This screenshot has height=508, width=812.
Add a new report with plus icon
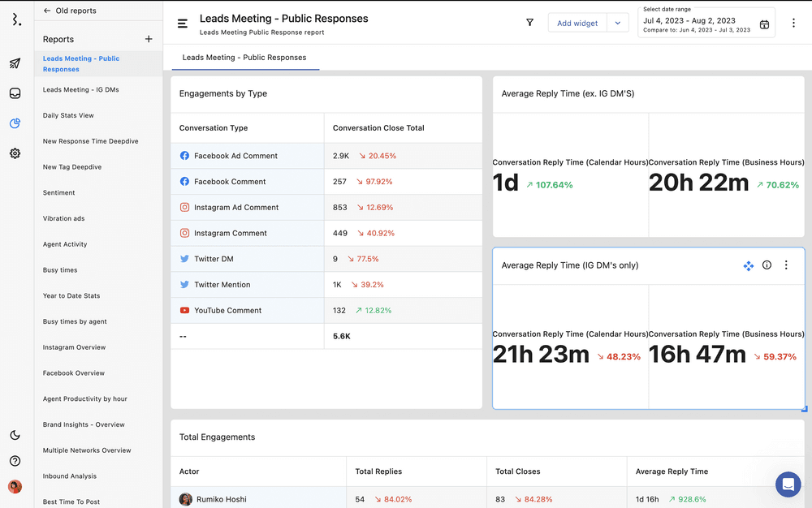point(149,39)
